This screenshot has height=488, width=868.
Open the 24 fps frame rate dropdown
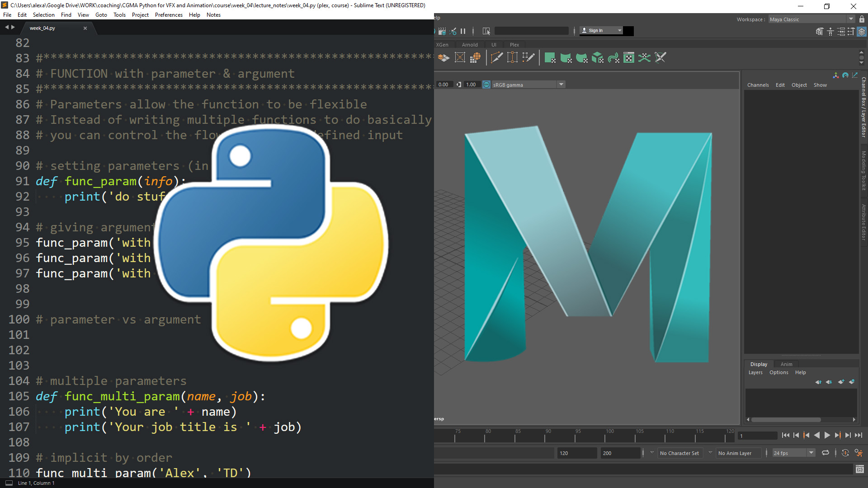(811, 453)
